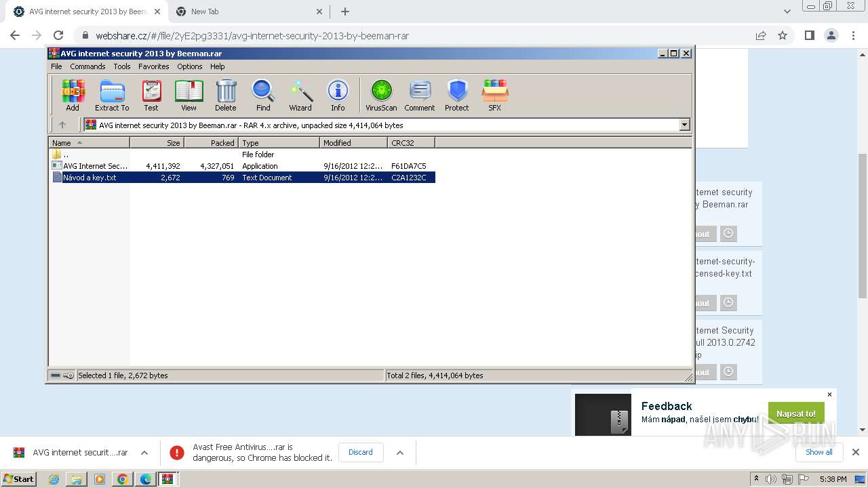Select the parent folder '..' row
The height and width of the screenshot is (488, 868).
coord(242,155)
